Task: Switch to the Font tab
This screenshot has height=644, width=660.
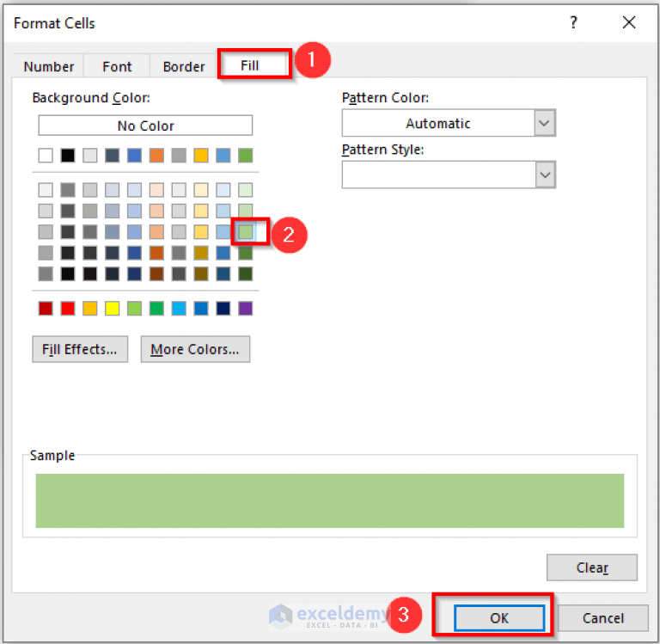Action: (x=117, y=66)
